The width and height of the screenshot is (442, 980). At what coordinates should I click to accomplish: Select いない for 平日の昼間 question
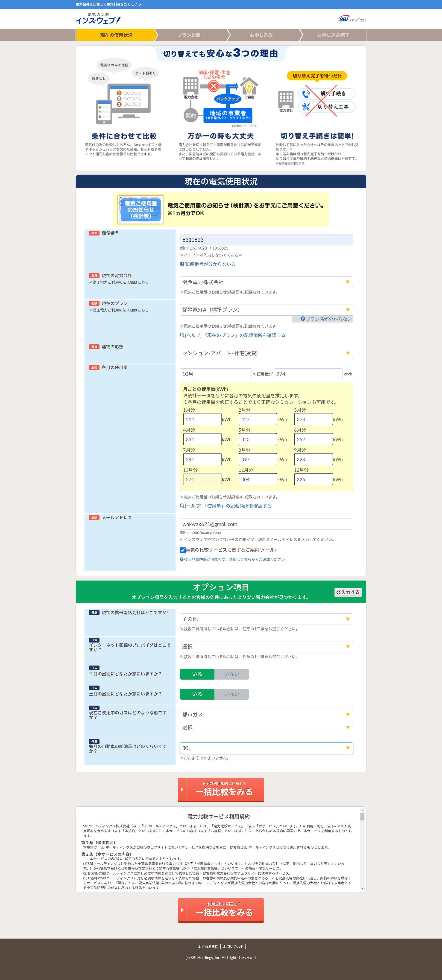pyautogui.click(x=231, y=674)
